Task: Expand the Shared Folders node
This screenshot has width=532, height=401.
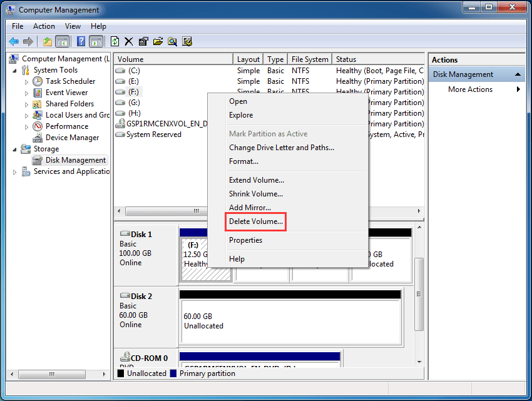Action: point(26,104)
